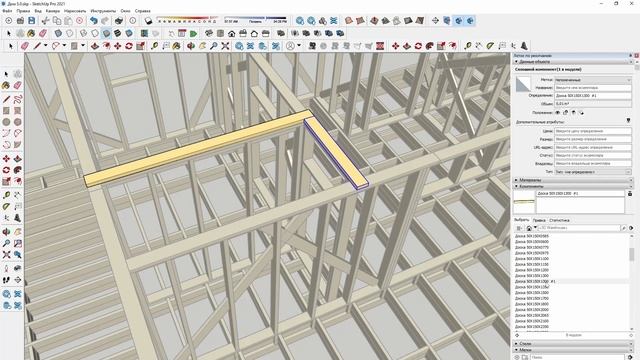Toggle Shaded with Textures style
This screenshot has height=360, width=640.
(118, 33)
